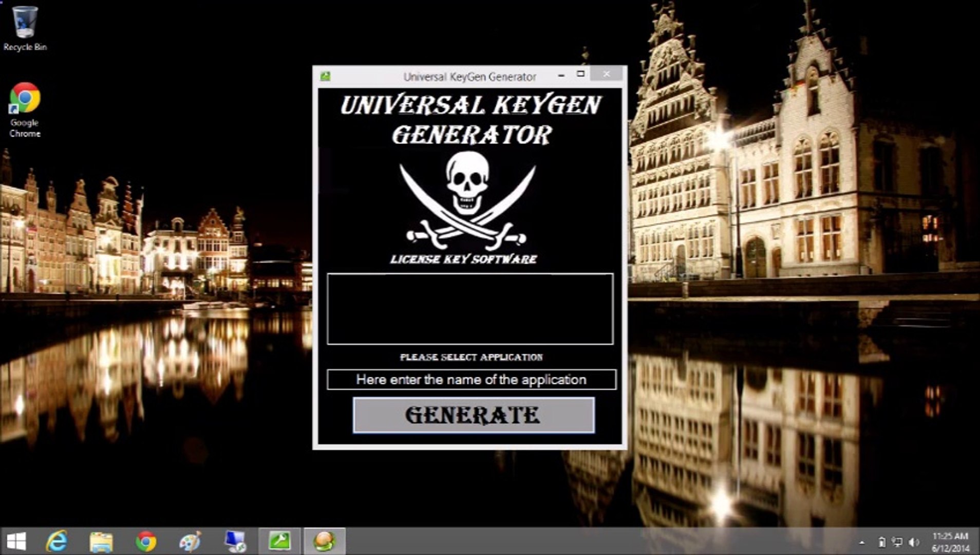Expand the hidden system tray icons
The height and width of the screenshot is (555, 980).
click(862, 542)
